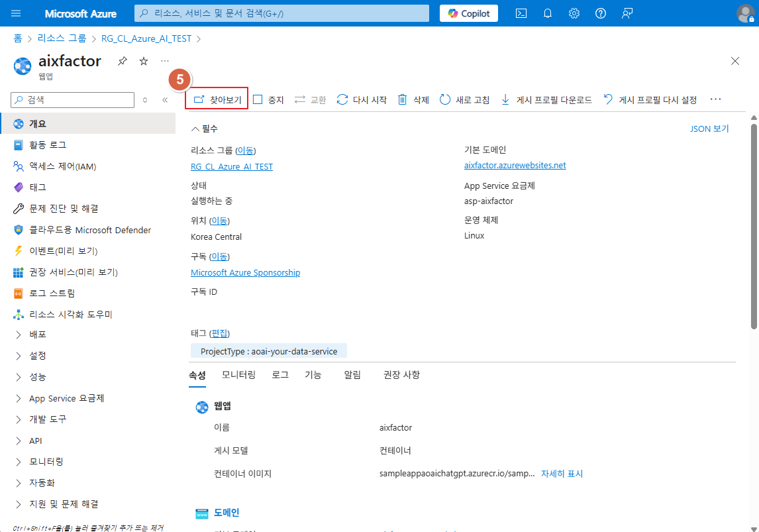Close the aixfactor blade

click(734, 61)
